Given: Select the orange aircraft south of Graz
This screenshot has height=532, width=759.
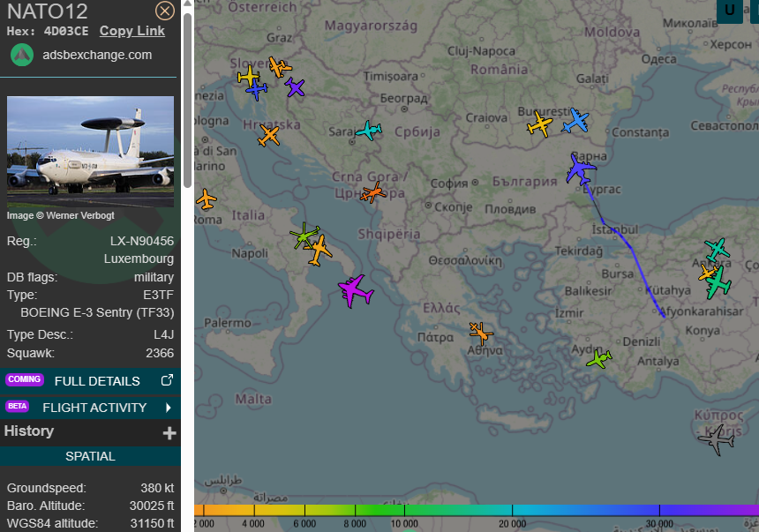Looking at the screenshot, I should [x=279, y=67].
